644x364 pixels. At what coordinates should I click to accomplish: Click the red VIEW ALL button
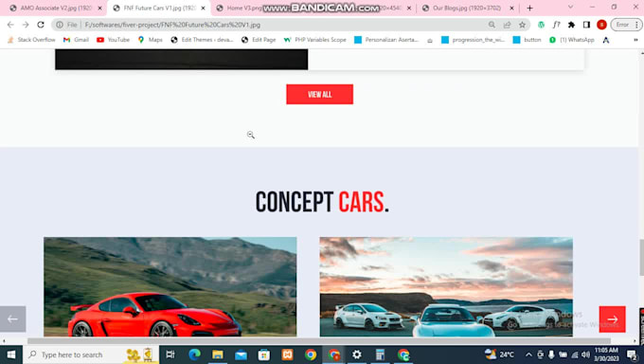pyautogui.click(x=319, y=94)
